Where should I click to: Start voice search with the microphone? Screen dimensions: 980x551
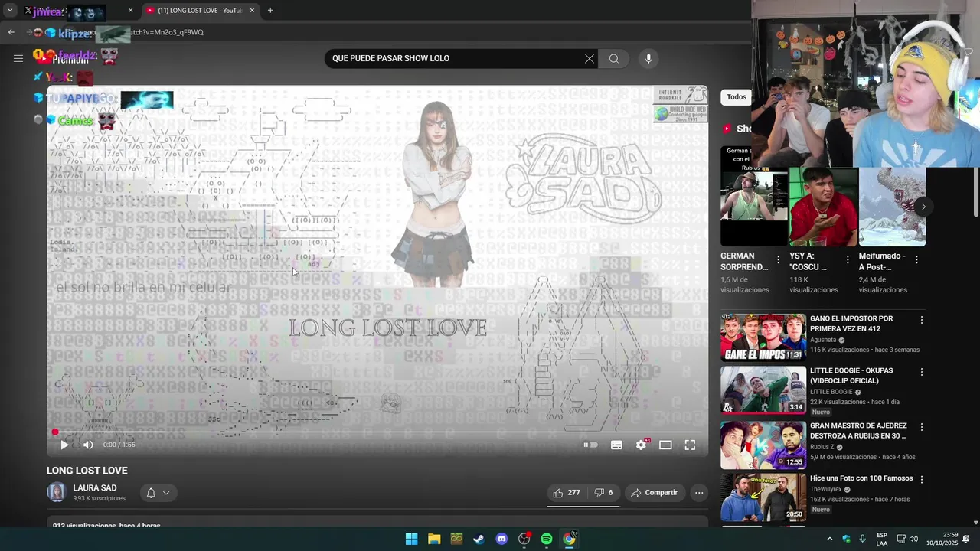click(x=648, y=58)
